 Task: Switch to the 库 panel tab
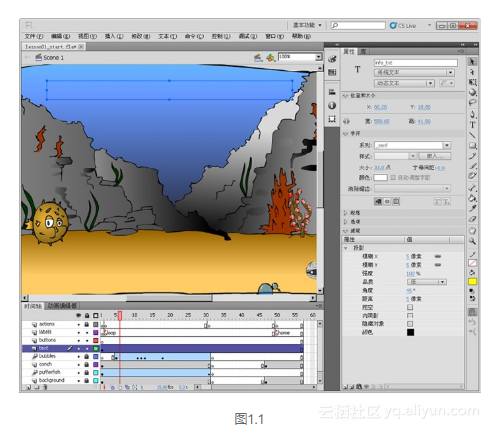[x=363, y=51]
